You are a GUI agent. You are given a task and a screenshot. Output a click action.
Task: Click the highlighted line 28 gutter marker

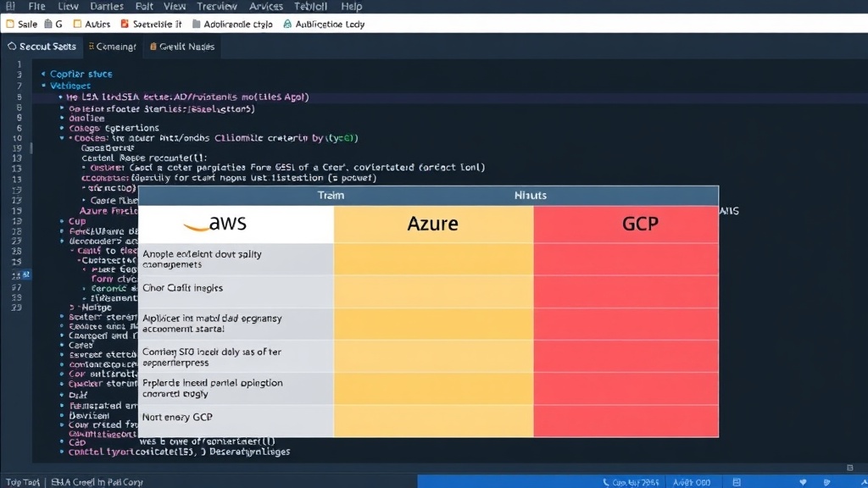(25, 274)
